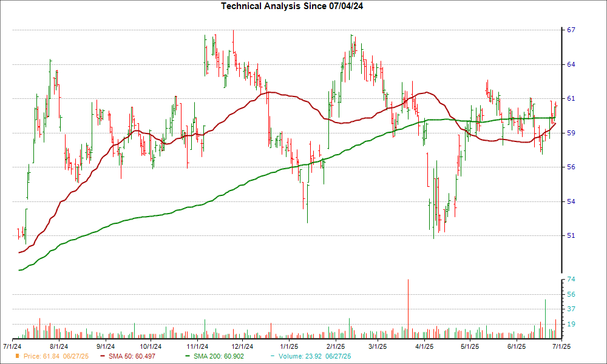Click the 3/1/25 date label
Image resolution: width=607 pixels, height=364 pixels.
point(378,346)
